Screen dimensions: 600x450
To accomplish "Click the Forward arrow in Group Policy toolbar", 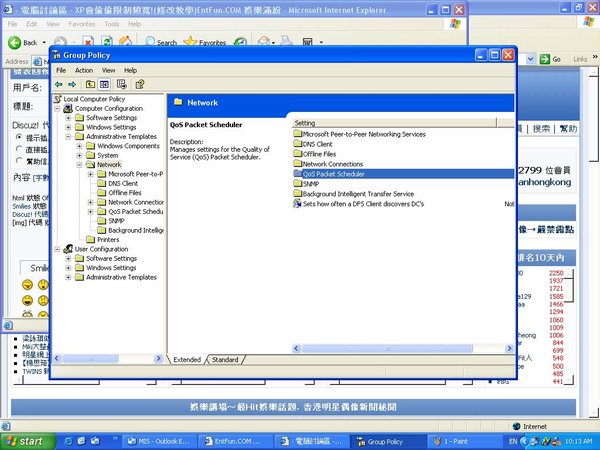I will tap(72, 85).
